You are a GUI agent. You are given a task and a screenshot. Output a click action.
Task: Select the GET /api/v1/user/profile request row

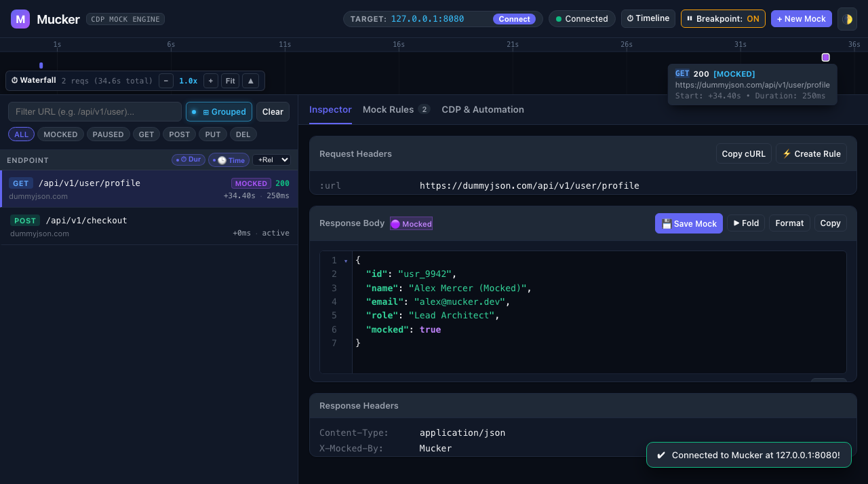[149, 189]
